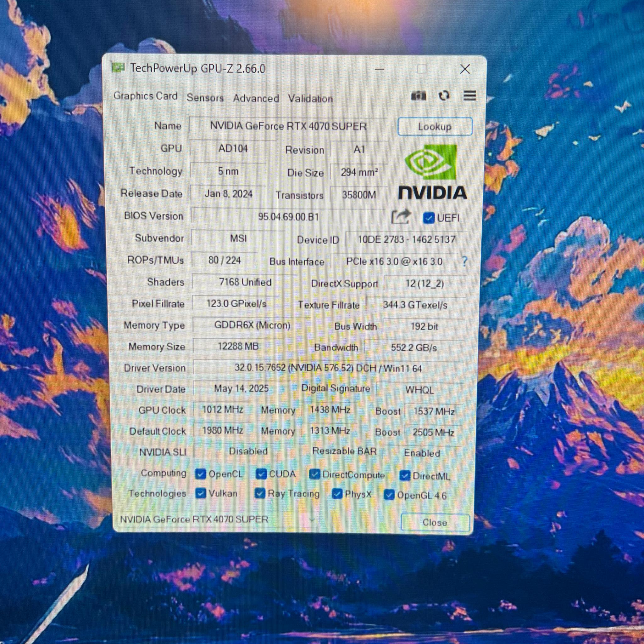
Task: Minimize the GPU-Z window
Action: click(x=379, y=69)
